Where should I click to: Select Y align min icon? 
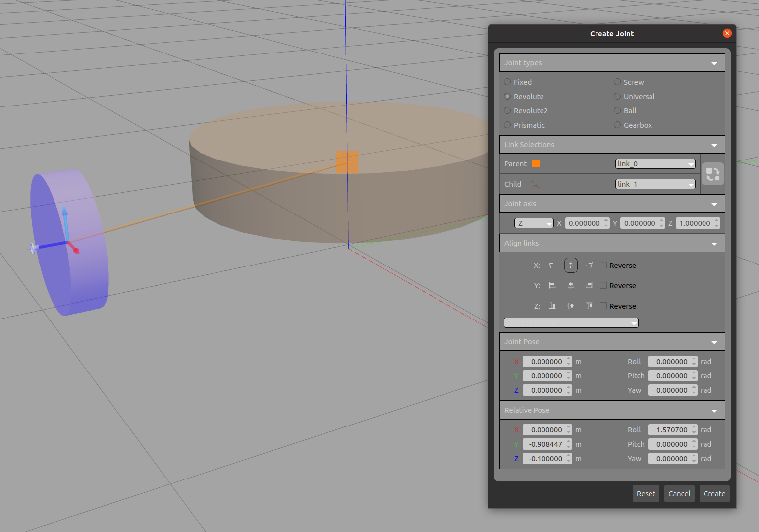[552, 286]
